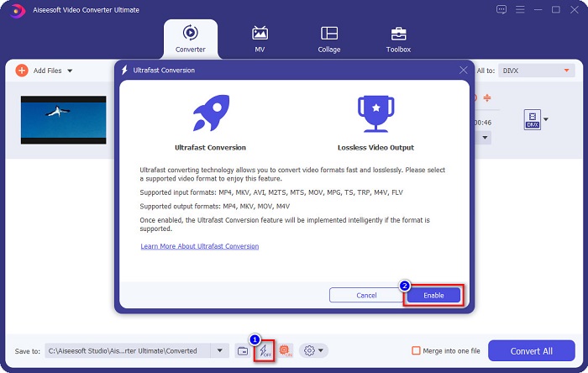Click the DIVX output format icon
The image size is (588, 373).
[532, 119]
